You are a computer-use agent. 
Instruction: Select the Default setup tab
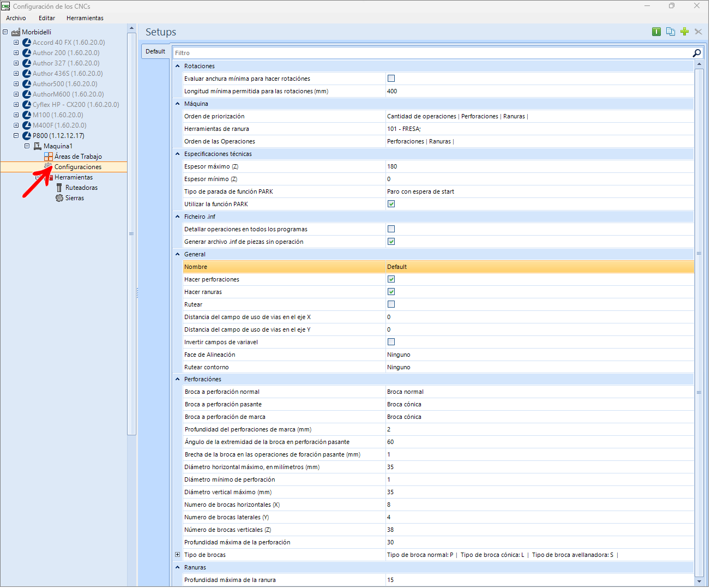[155, 51]
